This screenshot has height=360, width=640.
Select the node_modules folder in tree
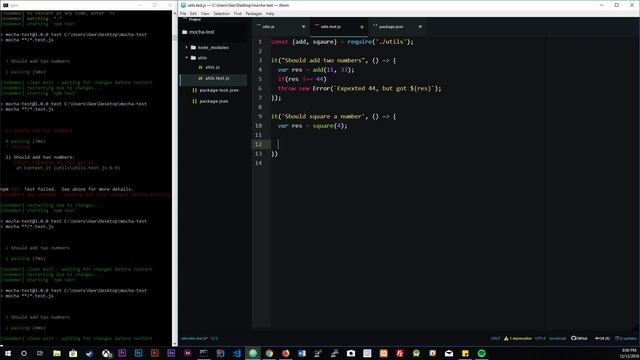(213, 47)
